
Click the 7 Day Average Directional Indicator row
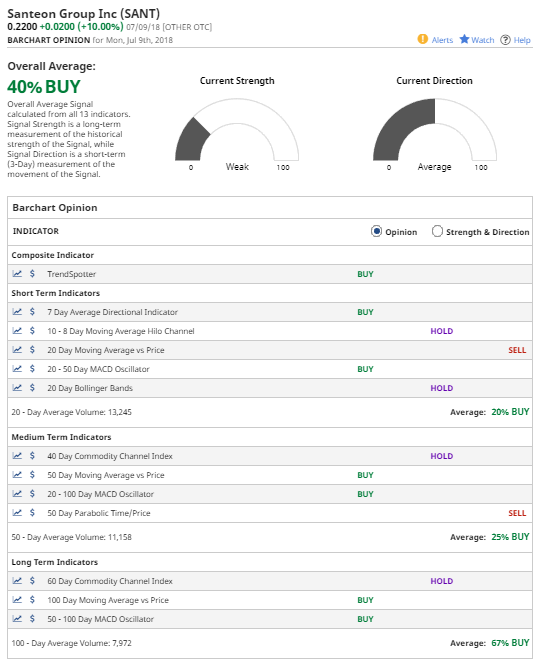pos(270,312)
